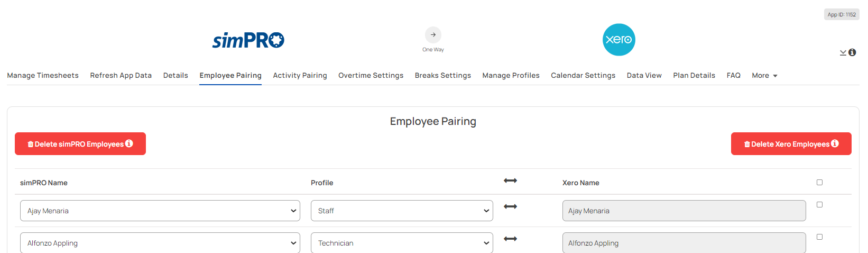Click the double arrow icon in header row
The image size is (868, 253).
click(x=510, y=181)
